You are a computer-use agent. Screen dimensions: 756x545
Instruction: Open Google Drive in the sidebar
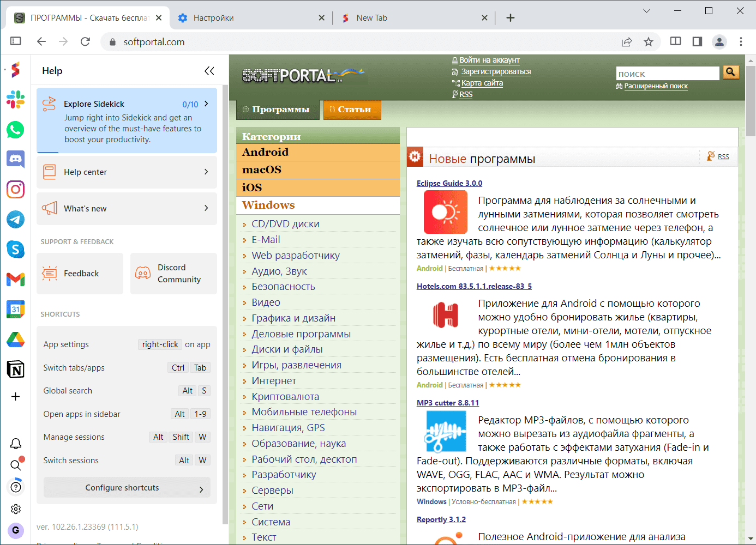[15, 339]
